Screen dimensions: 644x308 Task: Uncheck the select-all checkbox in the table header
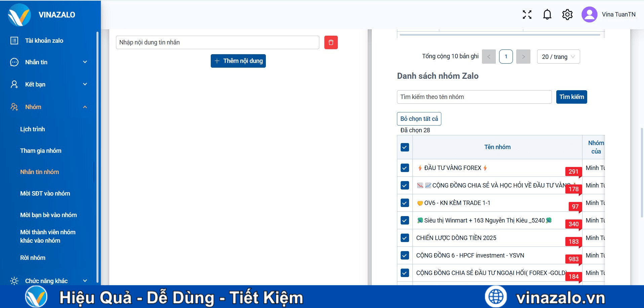click(x=404, y=147)
